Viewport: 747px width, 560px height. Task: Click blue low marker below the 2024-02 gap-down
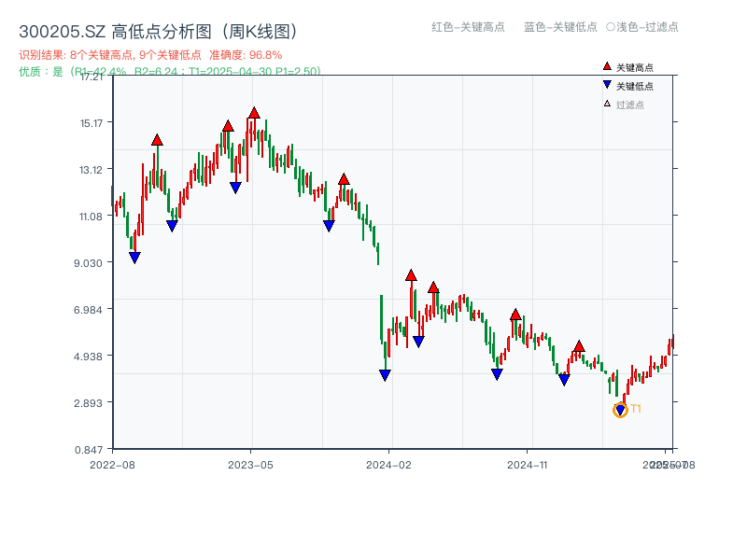[385, 375]
